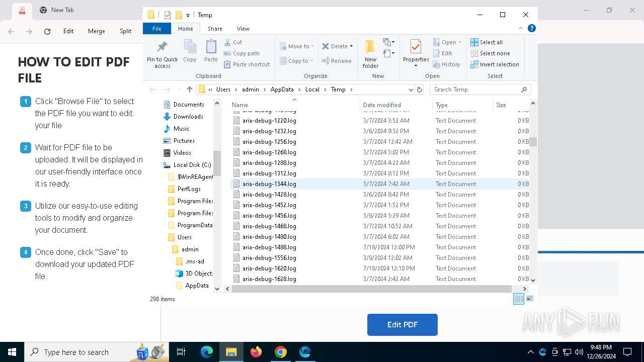
Task: Select file aria-debug-1628.log
Action: tap(269, 279)
